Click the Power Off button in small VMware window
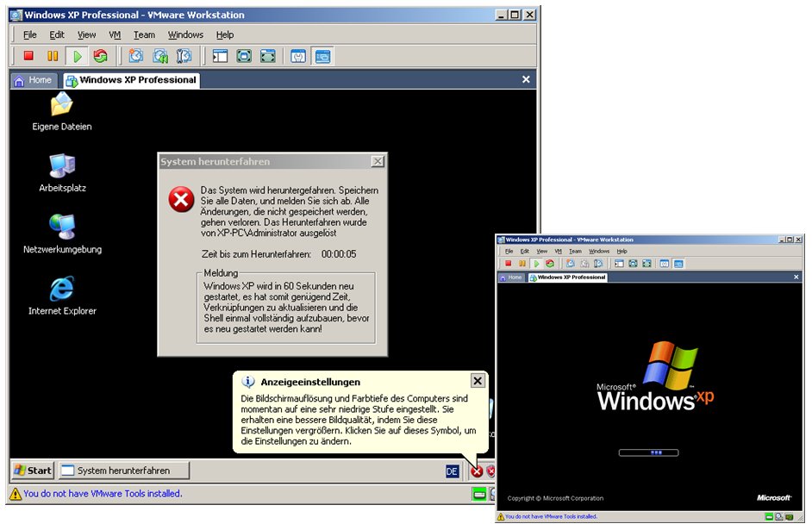This screenshot has height=530, width=812. point(508,264)
